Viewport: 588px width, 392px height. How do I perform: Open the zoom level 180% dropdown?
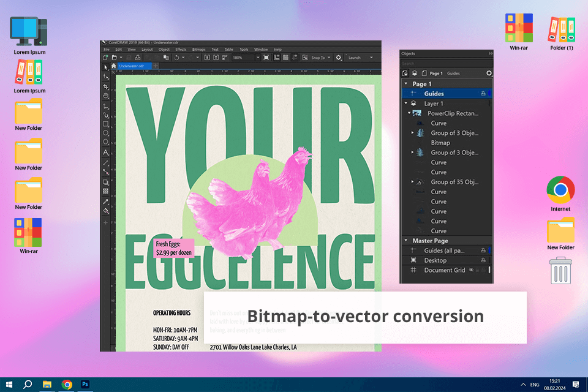point(258,58)
